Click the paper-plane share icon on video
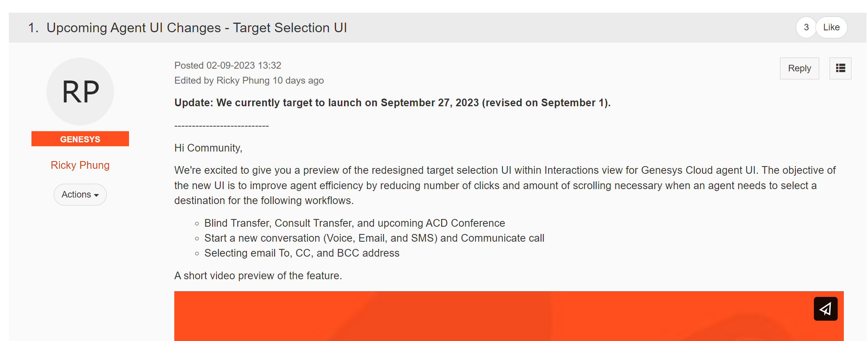868x341 pixels. 825,309
